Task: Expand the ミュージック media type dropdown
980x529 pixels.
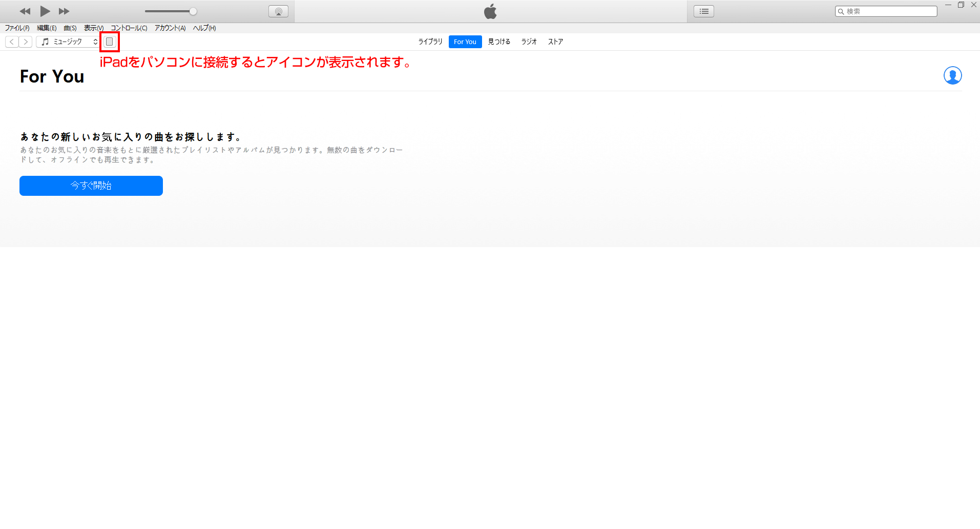Action: pyautogui.click(x=68, y=42)
